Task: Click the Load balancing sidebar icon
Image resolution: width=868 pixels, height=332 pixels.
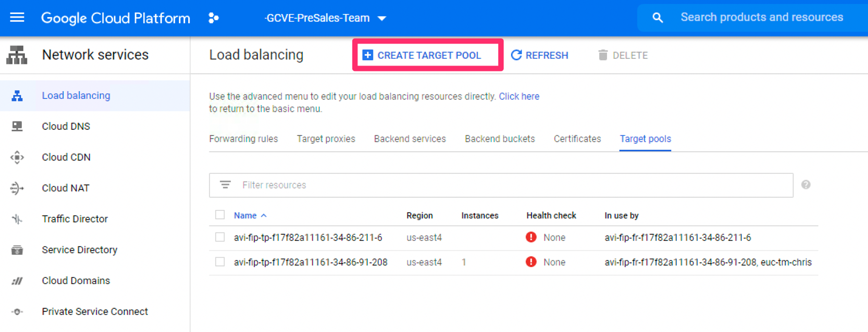Action: (17, 96)
